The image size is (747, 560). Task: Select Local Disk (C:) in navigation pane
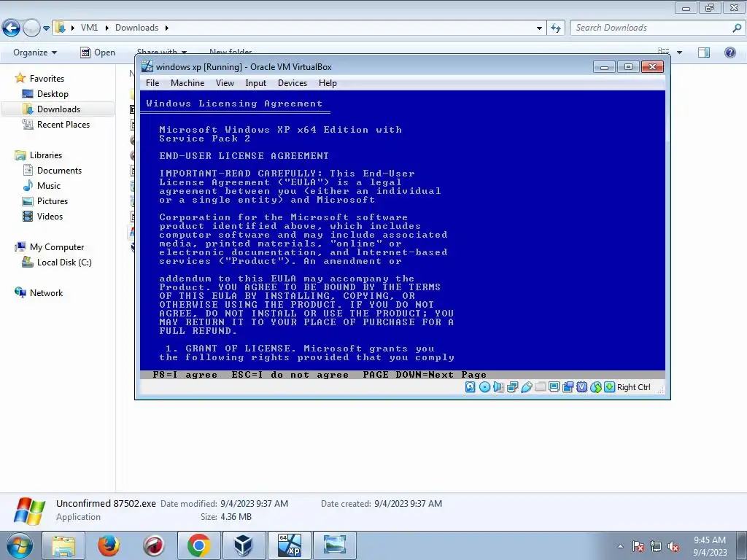pyautogui.click(x=64, y=262)
